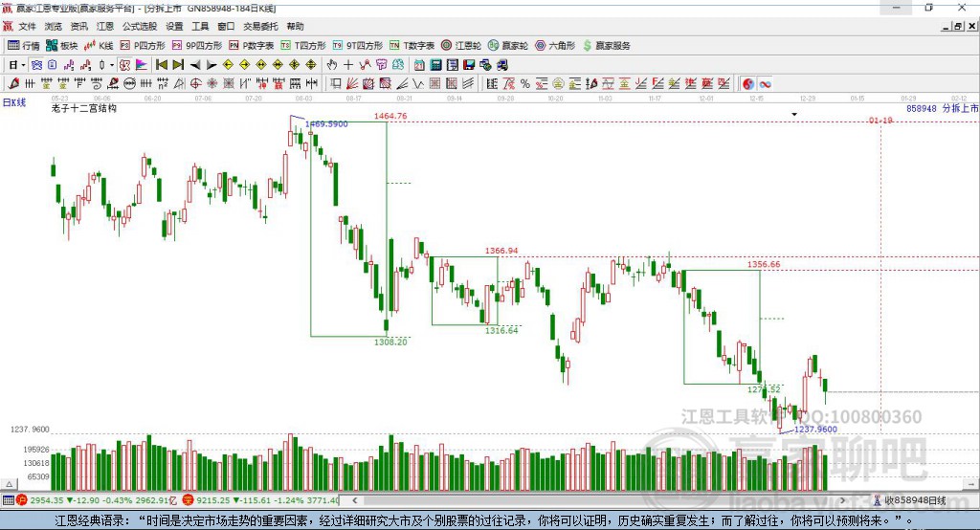Open the 帮助 menu
Viewport: 980px width, 530px height.
pos(295,26)
